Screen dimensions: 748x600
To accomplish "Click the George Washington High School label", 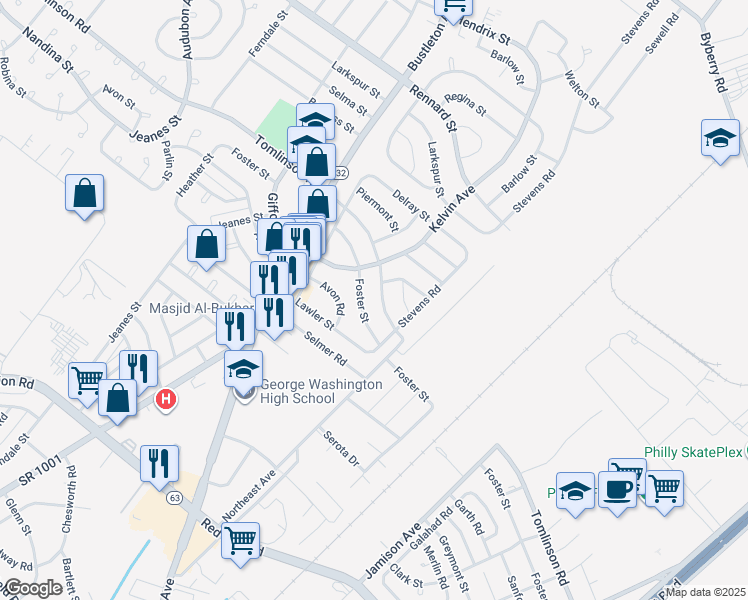I will (x=321, y=392).
